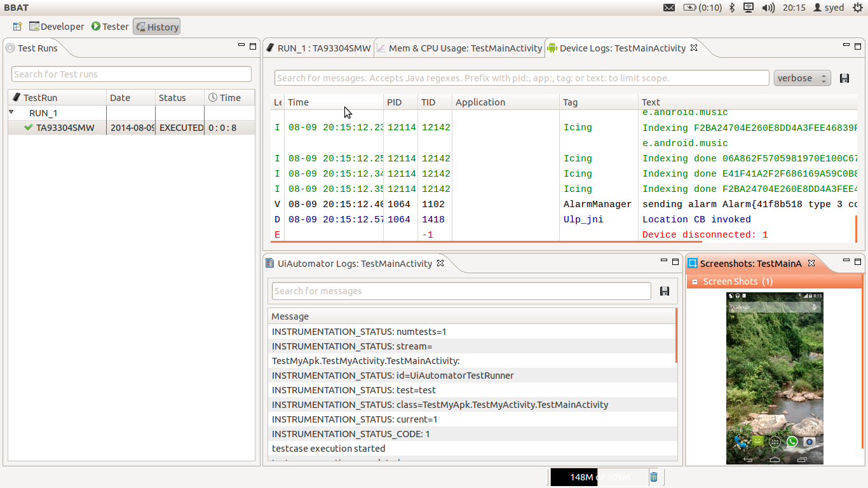Click the open perspective icon left of Developer
Viewport: 868px width, 488px height.
click(17, 27)
